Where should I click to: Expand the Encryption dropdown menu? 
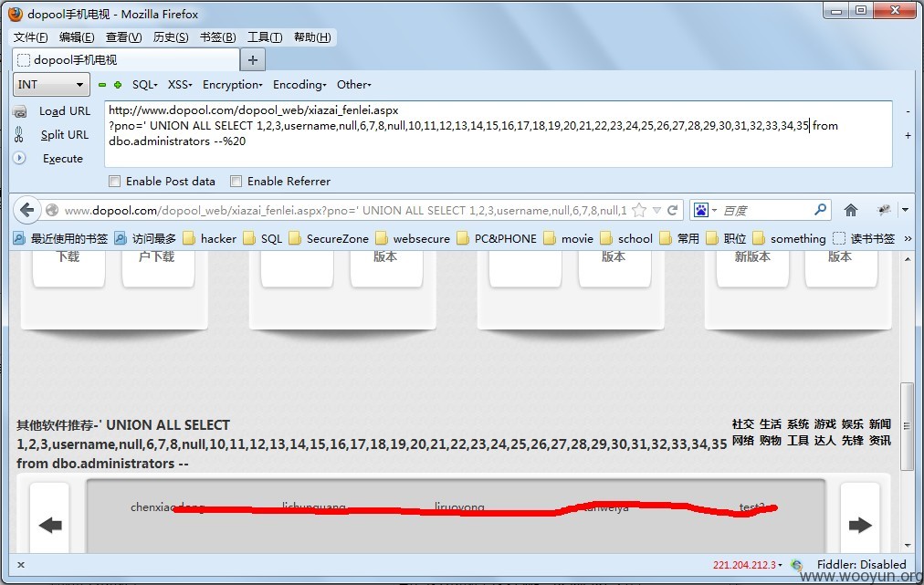232,85
